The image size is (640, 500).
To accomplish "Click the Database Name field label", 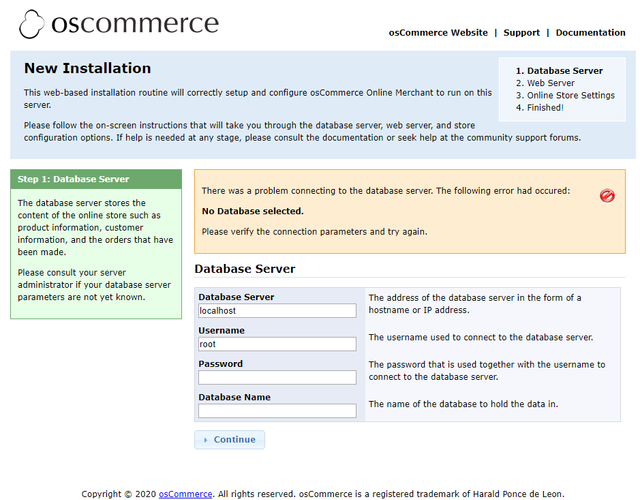I will pyautogui.click(x=234, y=397).
